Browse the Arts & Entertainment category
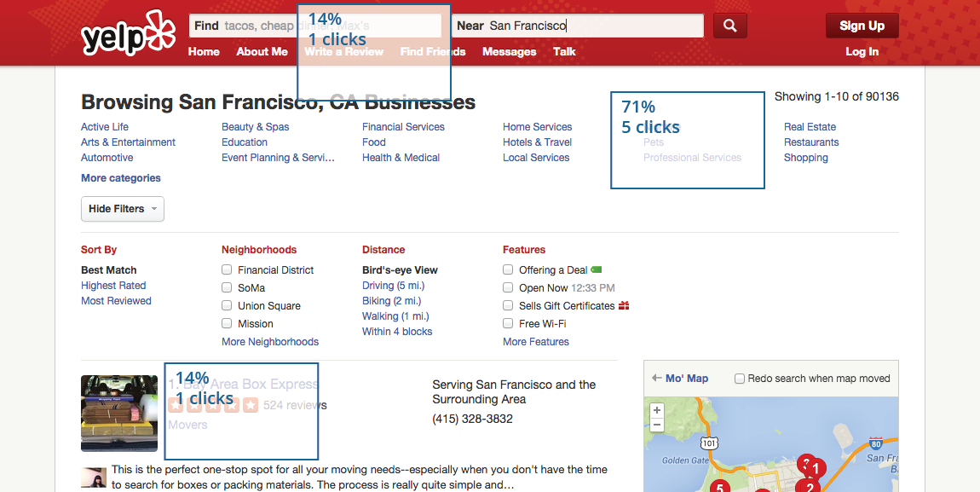This screenshot has width=980, height=492. 128,142
